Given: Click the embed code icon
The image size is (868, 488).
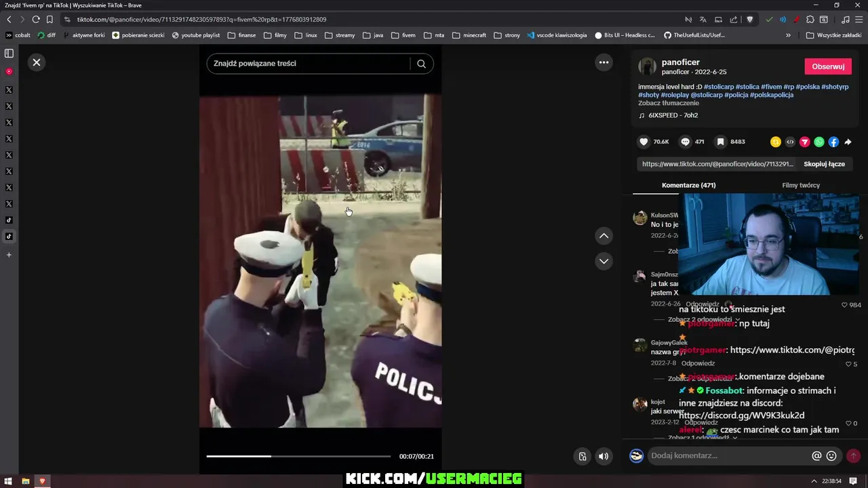Looking at the screenshot, I should [x=790, y=142].
